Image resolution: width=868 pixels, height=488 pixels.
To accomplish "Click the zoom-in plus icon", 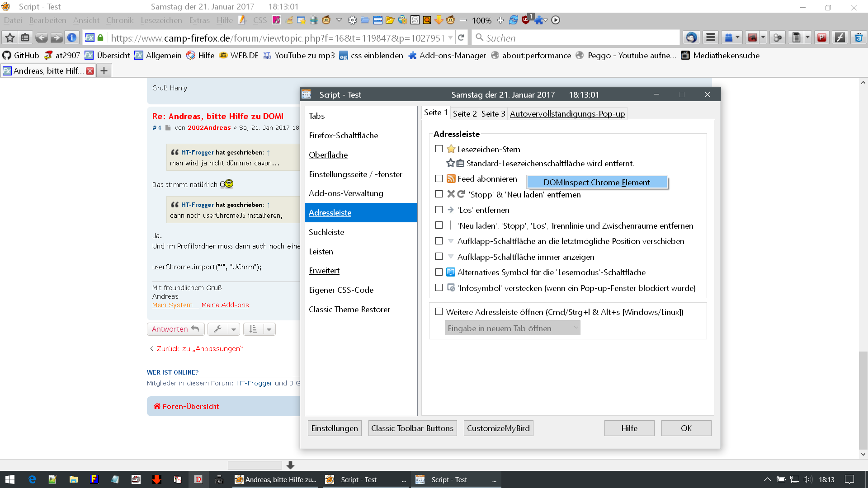I will point(500,20).
